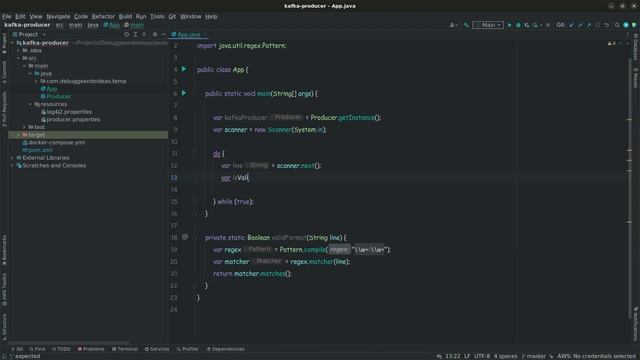This screenshot has height=360, width=640.
Task: Click UTF-8 encoding in status bar
Action: click(x=482, y=356)
